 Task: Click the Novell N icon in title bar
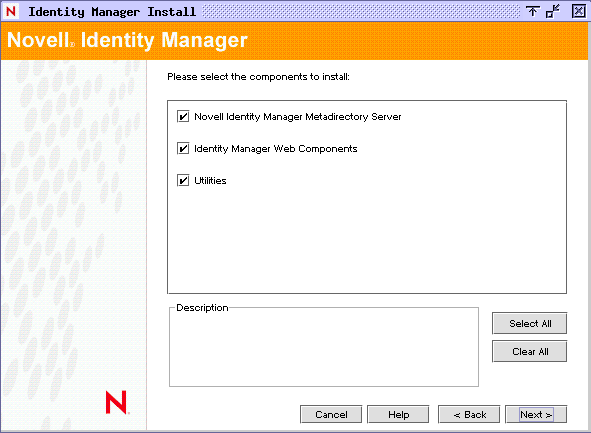tap(11, 11)
